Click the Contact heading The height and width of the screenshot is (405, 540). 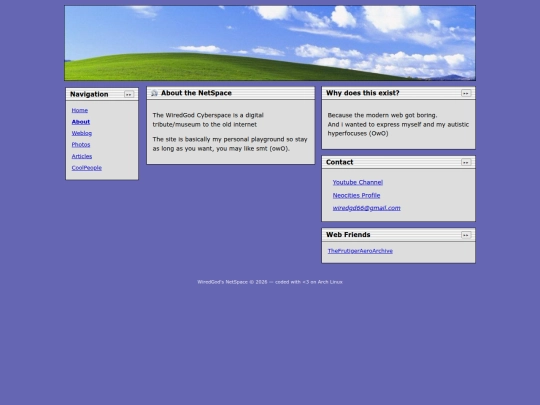[x=339, y=162]
